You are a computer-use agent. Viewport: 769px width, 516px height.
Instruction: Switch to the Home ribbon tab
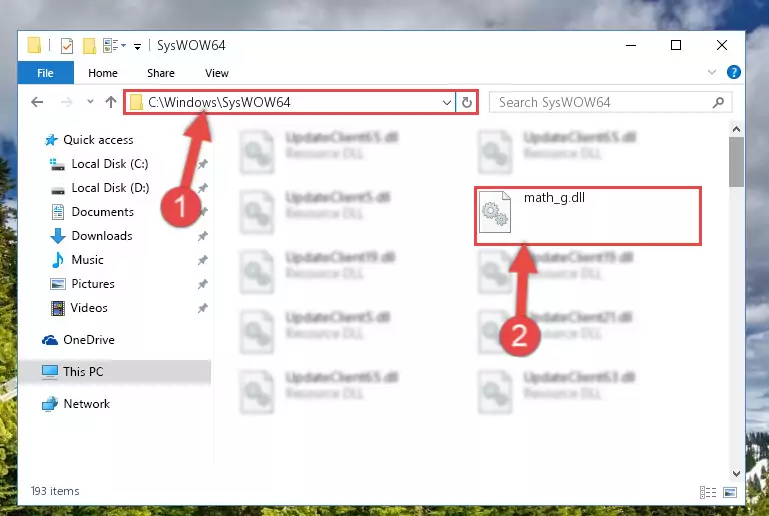pos(103,73)
